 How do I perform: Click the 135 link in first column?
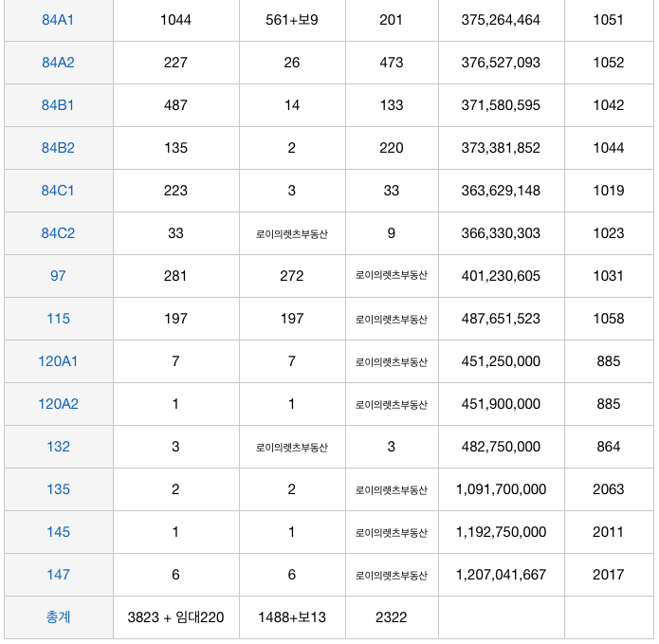[58, 489]
